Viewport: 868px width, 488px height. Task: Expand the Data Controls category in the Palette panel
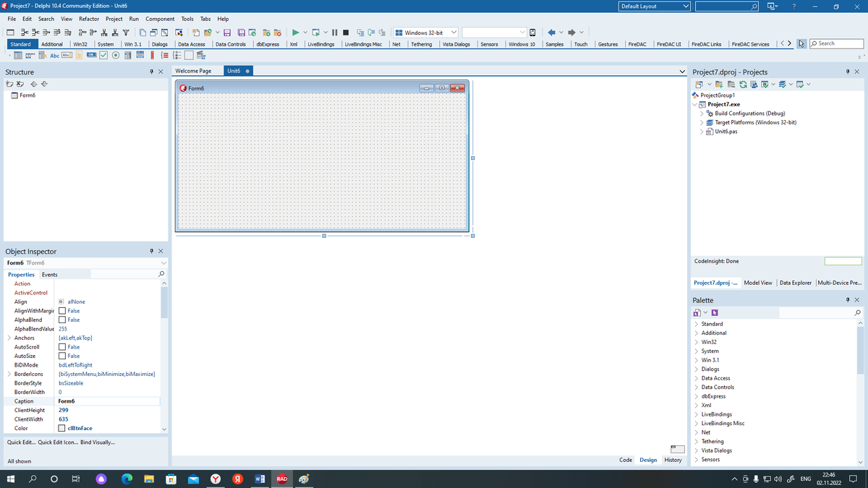(697, 388)
